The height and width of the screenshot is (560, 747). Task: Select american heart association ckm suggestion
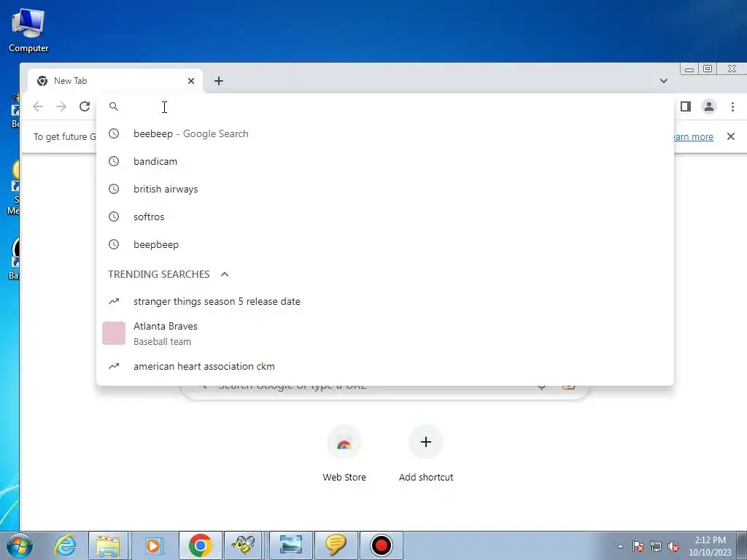point(385,366)
